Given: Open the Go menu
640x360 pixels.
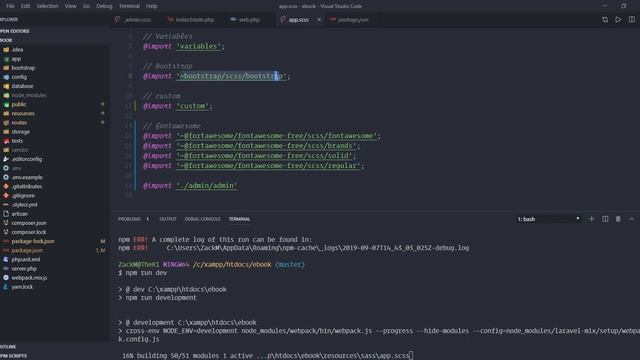Looking at the screenshot, I should (x=86, y=6).
